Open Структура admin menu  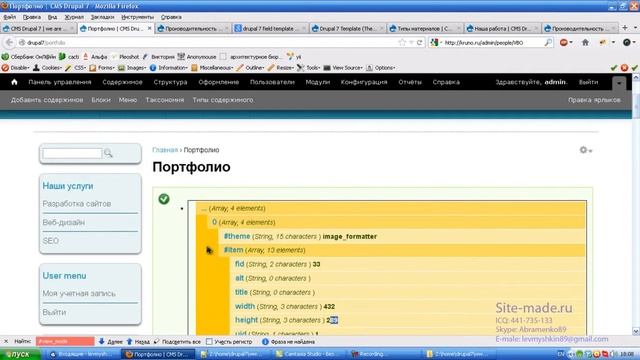[x=170, y=82]
